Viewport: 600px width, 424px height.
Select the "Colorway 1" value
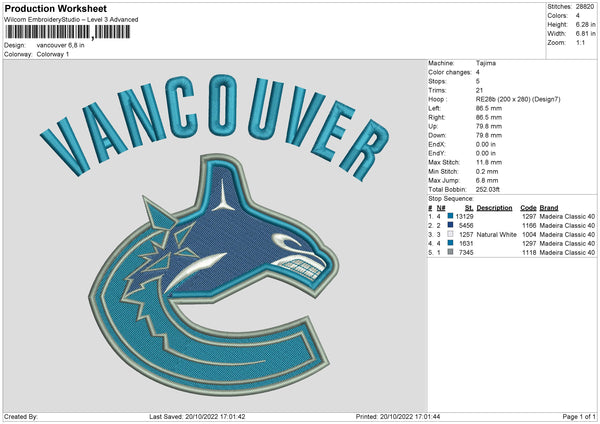click(x=53, y=54)
